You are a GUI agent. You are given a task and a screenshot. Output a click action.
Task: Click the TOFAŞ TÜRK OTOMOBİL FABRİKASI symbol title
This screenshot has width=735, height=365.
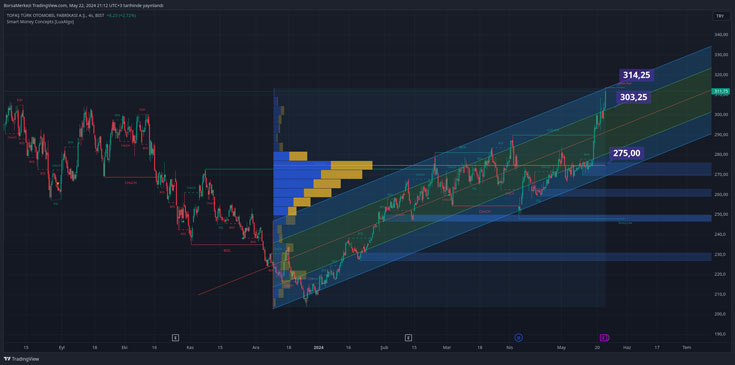click(55, 15)
